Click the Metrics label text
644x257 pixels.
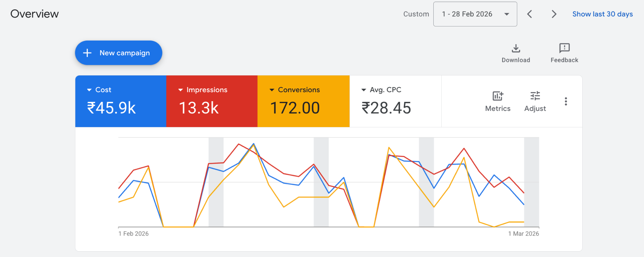coord(498,109)
